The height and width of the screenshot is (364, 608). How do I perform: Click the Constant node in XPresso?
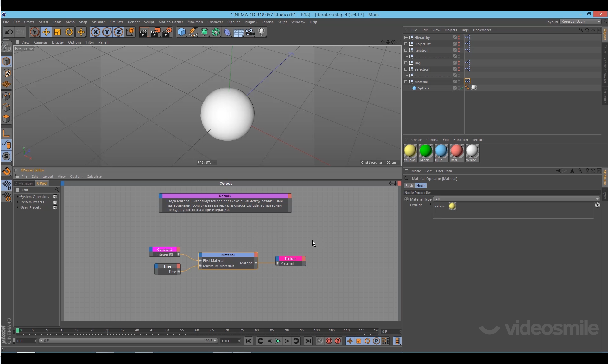tap(164, 250)
